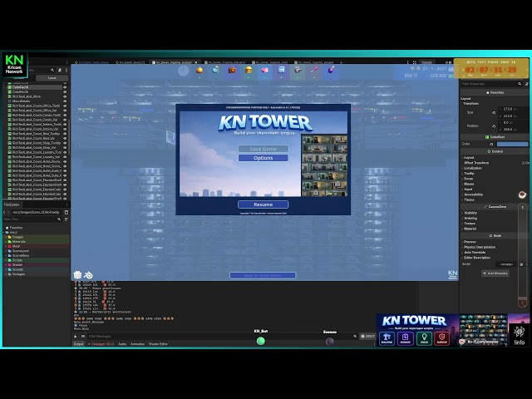Toggle visibility of RichTextLabel_More
Screen dimensions: 532x399
65,96
